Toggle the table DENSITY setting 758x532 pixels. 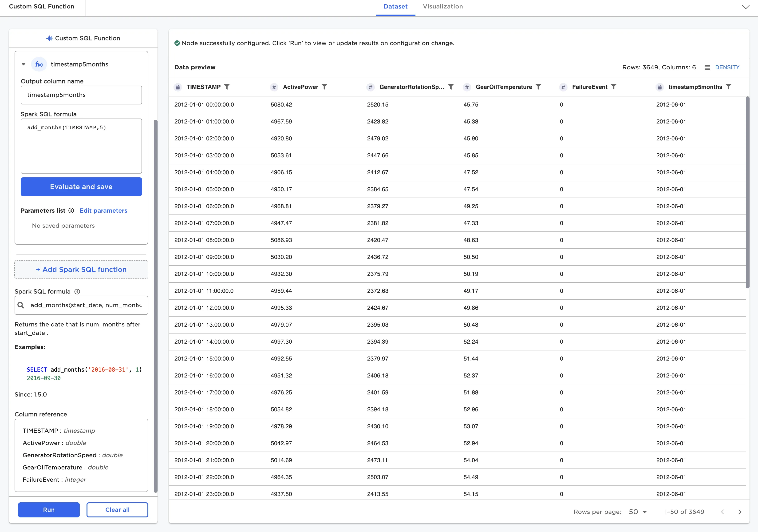[x=722, y=67]
